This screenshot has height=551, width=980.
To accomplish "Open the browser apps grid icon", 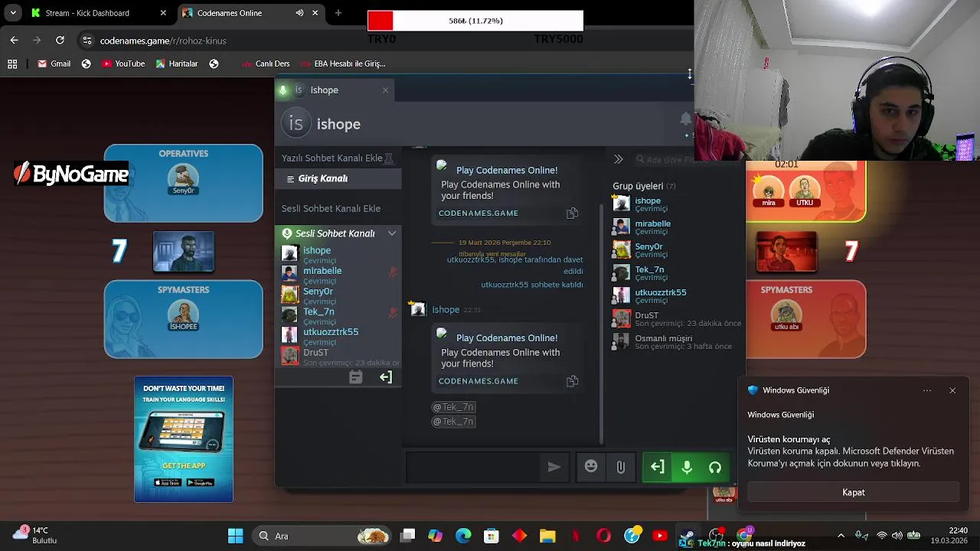I will point(12,64).
